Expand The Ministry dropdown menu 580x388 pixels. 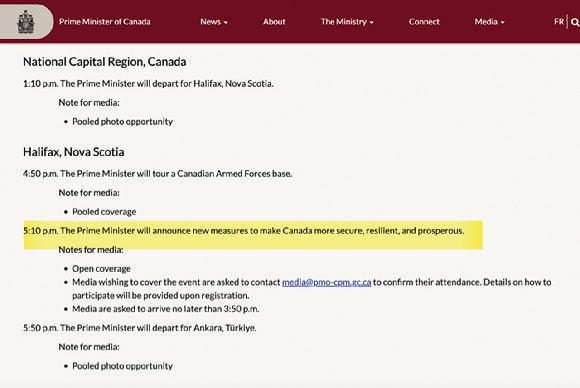[347, 22]
